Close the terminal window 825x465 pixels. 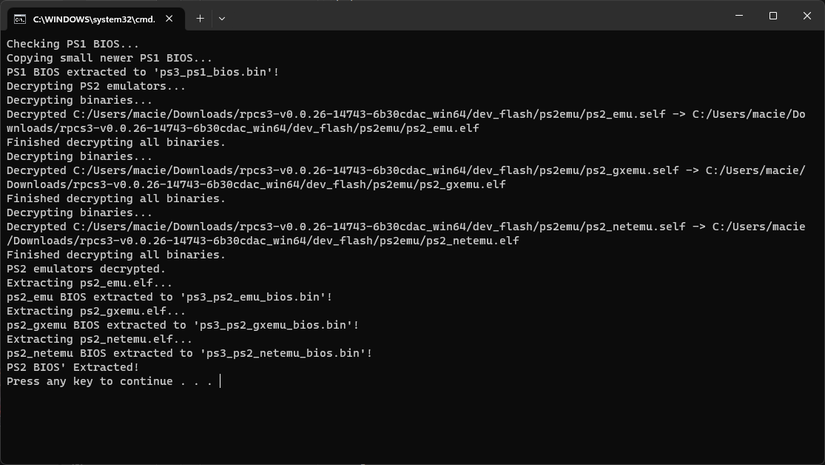(x=807, y=16)
